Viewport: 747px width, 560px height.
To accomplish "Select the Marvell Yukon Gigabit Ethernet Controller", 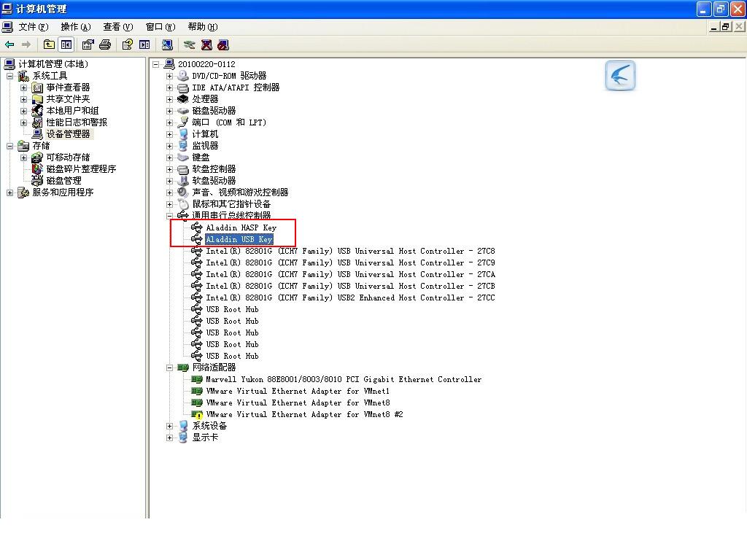I will pyautogui.click(x=344, y=379).
